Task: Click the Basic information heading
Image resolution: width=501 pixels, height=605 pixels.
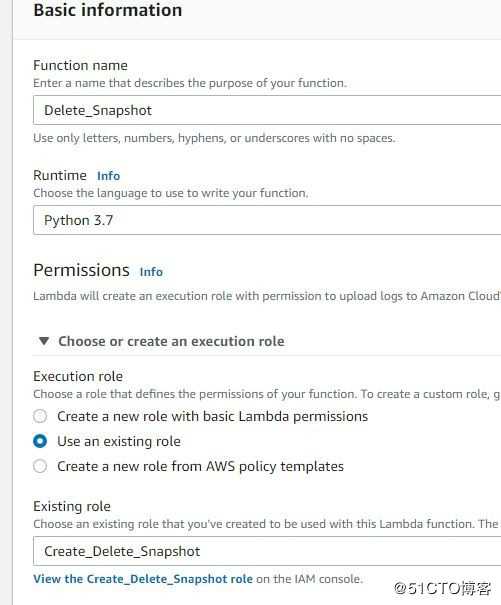Action: pyautogui.click(x=108, y=10)
